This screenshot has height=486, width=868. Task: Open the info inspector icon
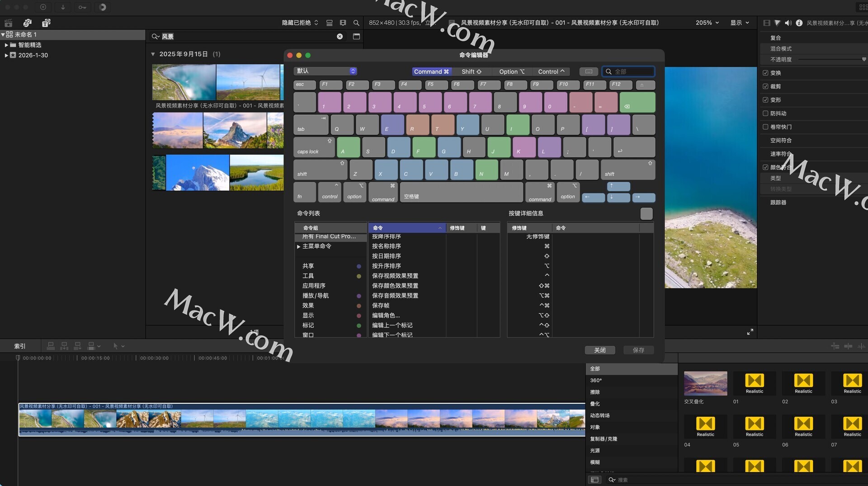point(799,23)
